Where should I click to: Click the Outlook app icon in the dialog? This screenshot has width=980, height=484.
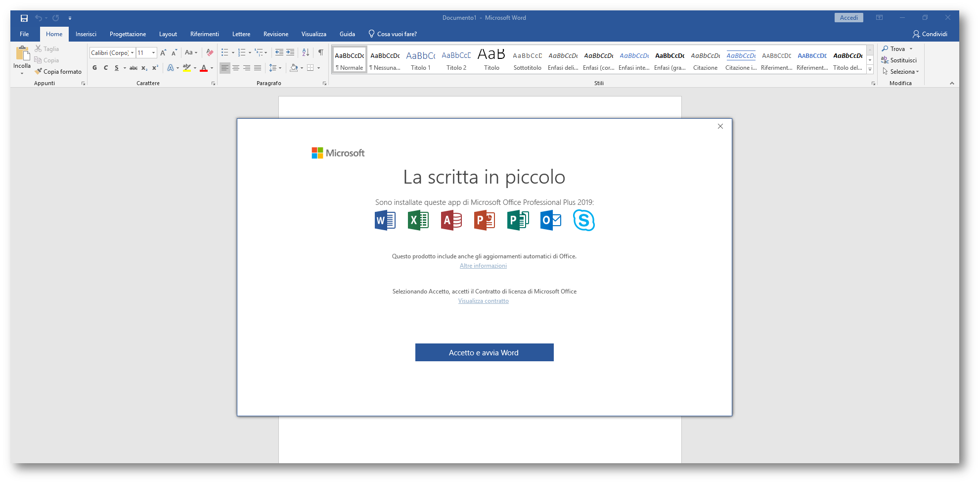pos(551,220)
